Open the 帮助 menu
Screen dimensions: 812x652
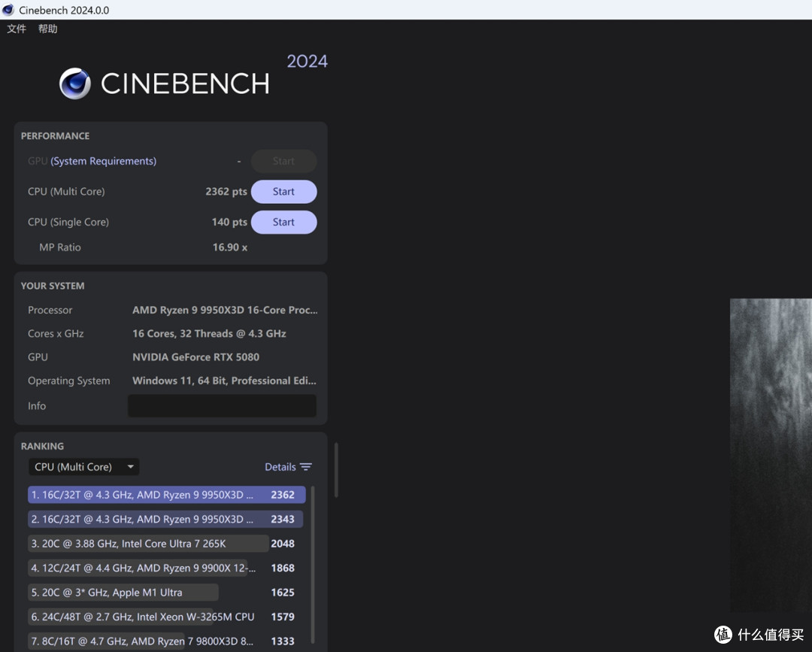pyautogui.click(x=47, y=29)
